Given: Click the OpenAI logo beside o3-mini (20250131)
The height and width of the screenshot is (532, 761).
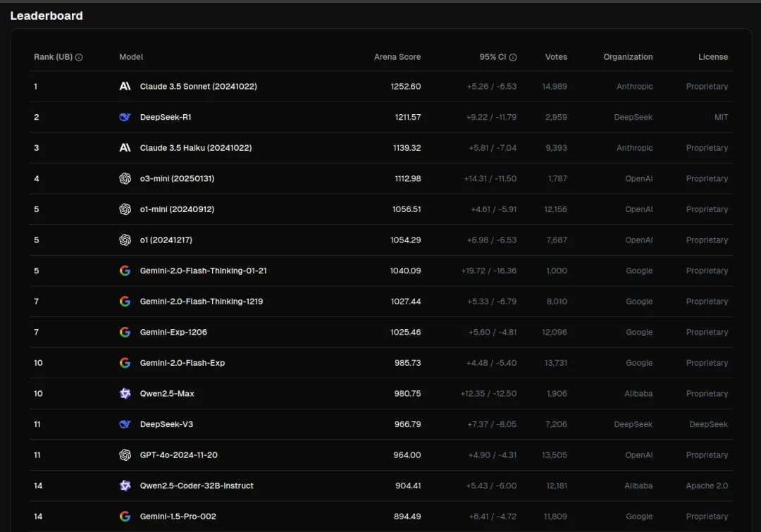Looking at the screenshot, I should point(125,179).
